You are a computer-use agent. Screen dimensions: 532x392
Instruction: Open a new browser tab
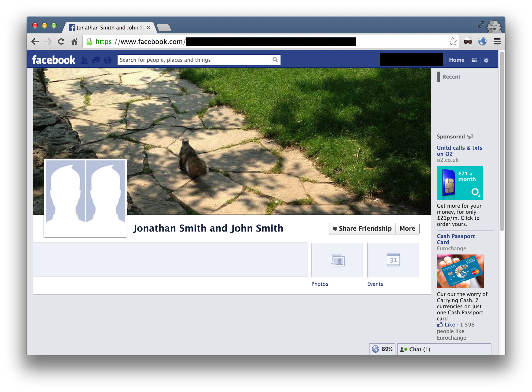(164, 28)
